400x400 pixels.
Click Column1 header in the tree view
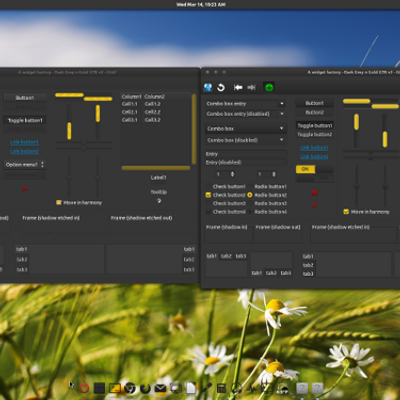pos(132,96)
